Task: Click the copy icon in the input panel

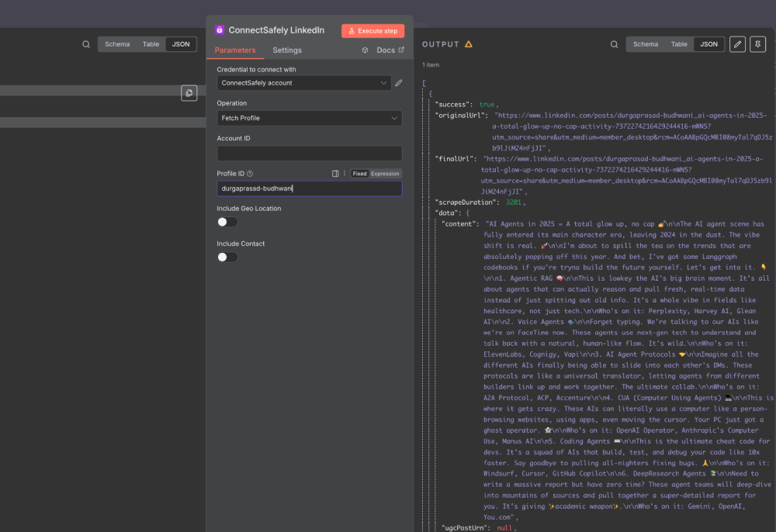Action: 189,92
